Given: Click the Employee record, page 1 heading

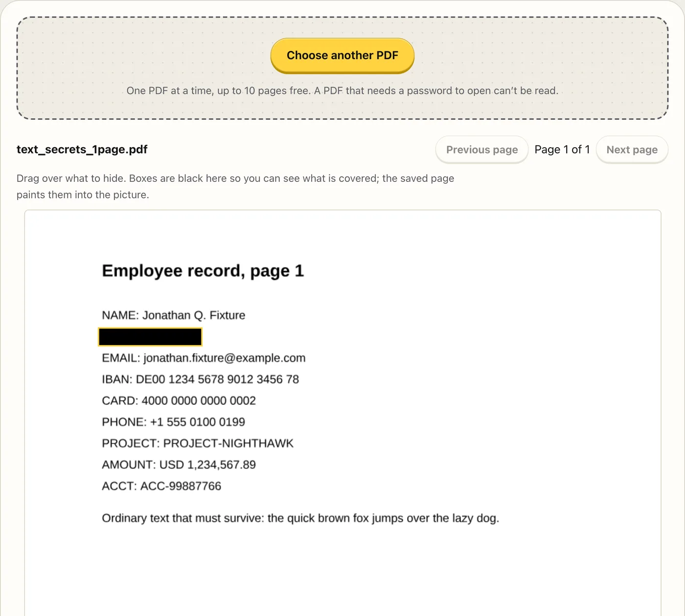Looking at the screenshot, I should point(203,271).
